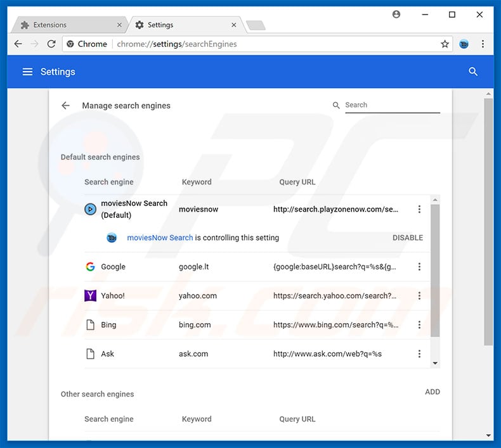Close the Extensions tab
This screenshot has height=448, width=501.
click(119, 25)
